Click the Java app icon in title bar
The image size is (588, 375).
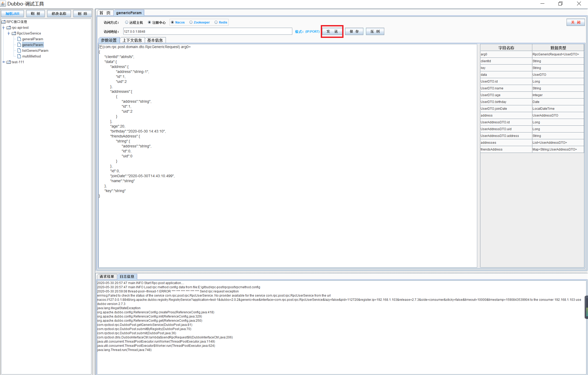click(3, 4)
